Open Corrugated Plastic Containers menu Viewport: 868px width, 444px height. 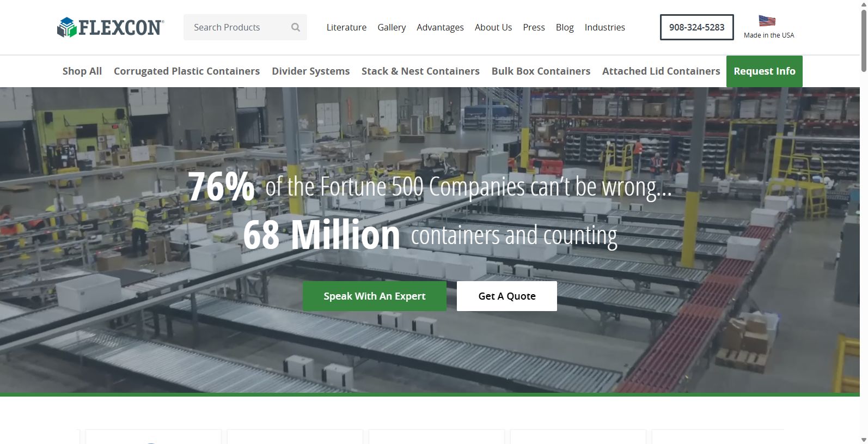pyautogui.click(x=187, y=71)
